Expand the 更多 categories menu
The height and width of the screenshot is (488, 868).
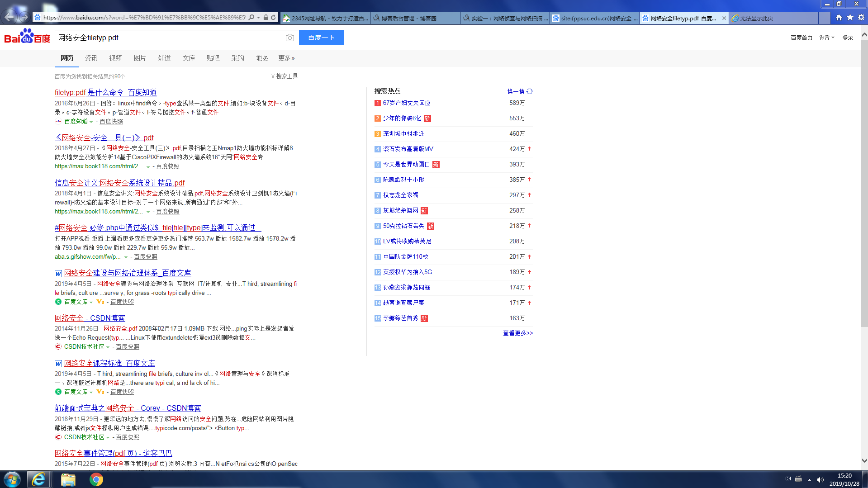pos(286,58)
